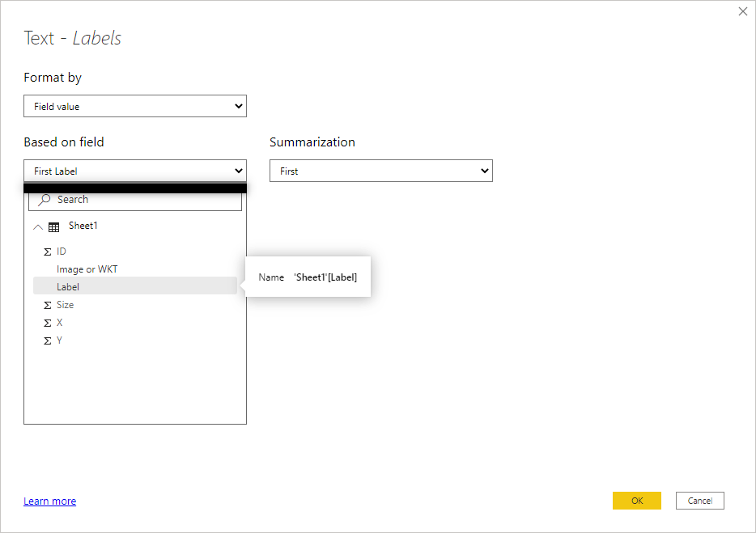Viewport: 756px width, 533px height.
Task: Select the Y field
Action: tap(135, 341)
